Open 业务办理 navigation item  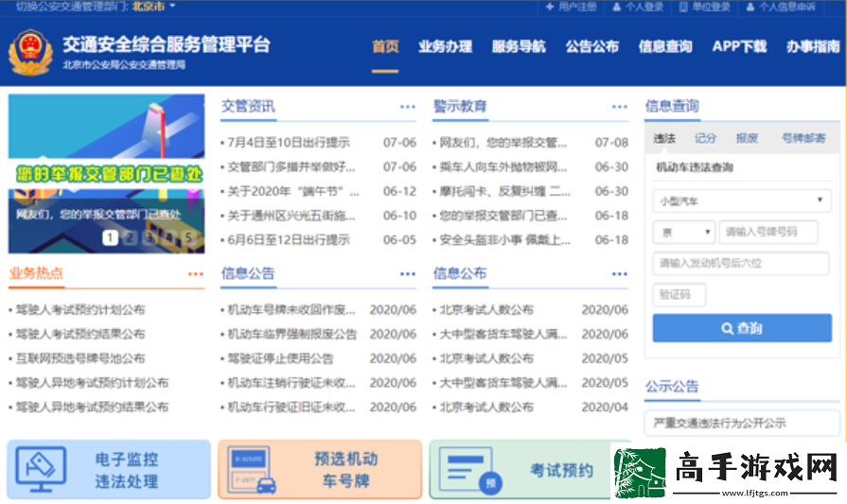445,46
